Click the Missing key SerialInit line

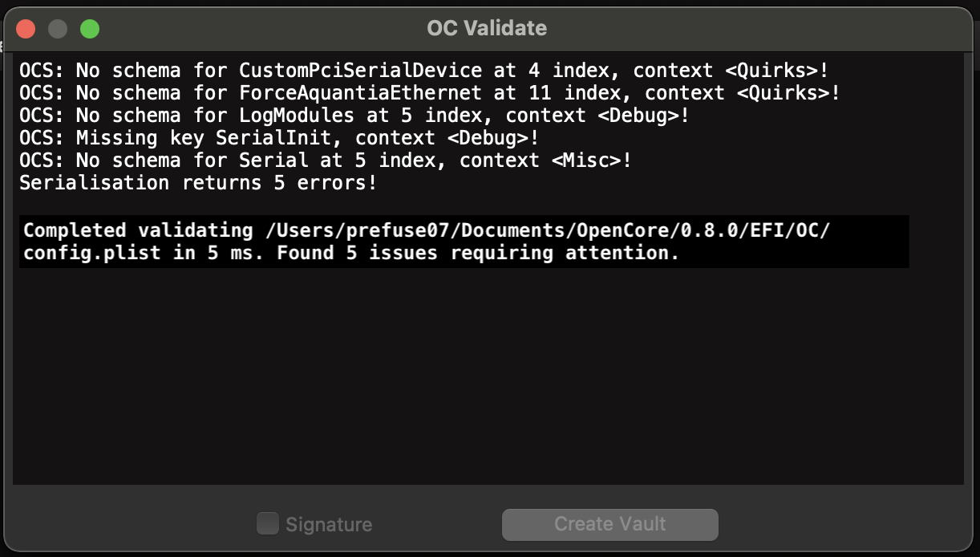[x=279, y=138]
